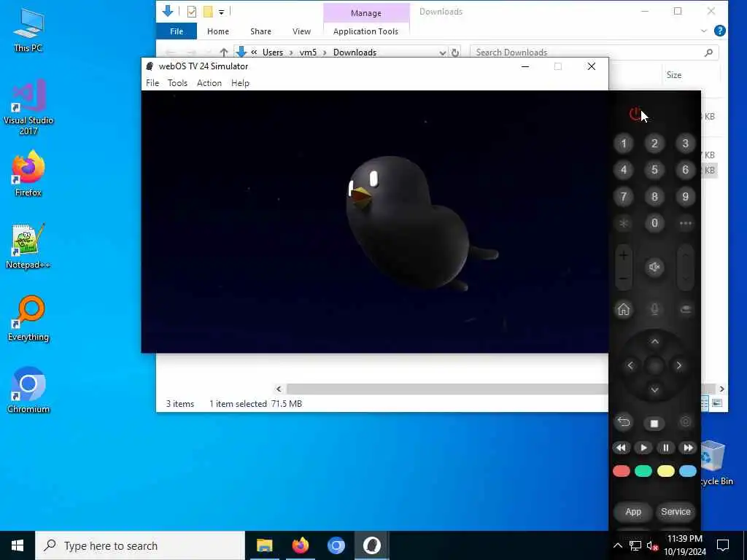
Task: Click the OK center button on D-pad
Action: [x=654, y=366]
